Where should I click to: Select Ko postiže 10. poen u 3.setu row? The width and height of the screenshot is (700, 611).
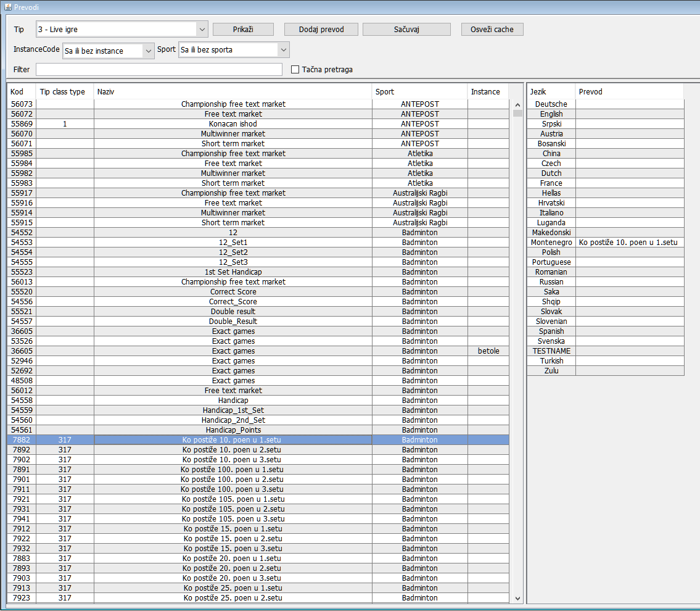tap(258, 460)
